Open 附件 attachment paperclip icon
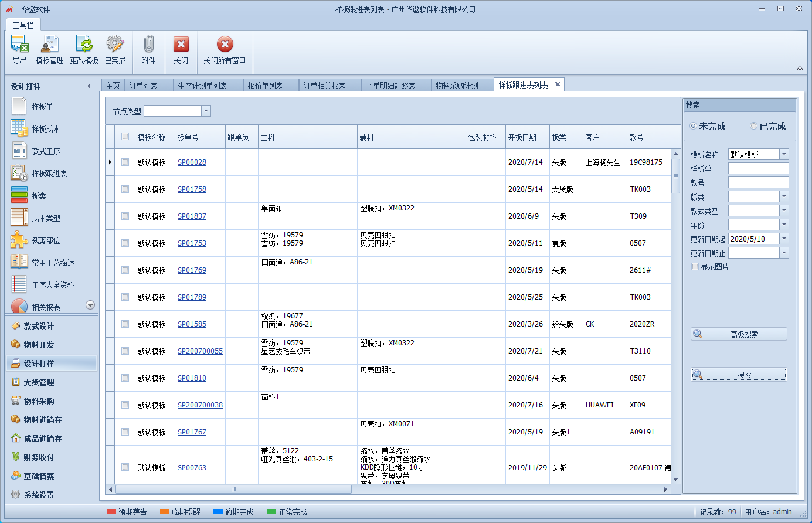 pos(149,45)
